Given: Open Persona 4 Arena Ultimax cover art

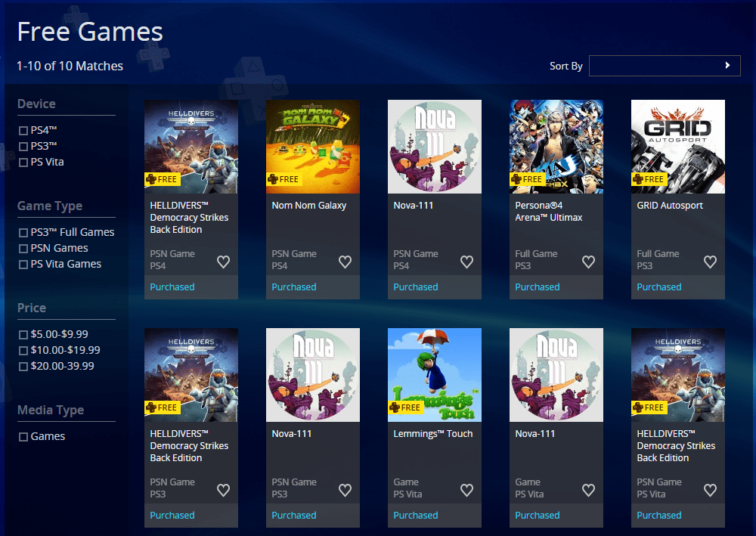Looking at the screenshot, I should (x=556, y=147).
